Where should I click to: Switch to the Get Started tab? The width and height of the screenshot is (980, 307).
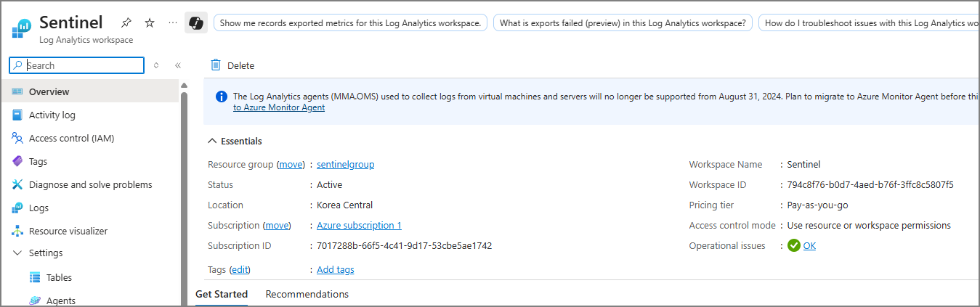click(222, 294)
